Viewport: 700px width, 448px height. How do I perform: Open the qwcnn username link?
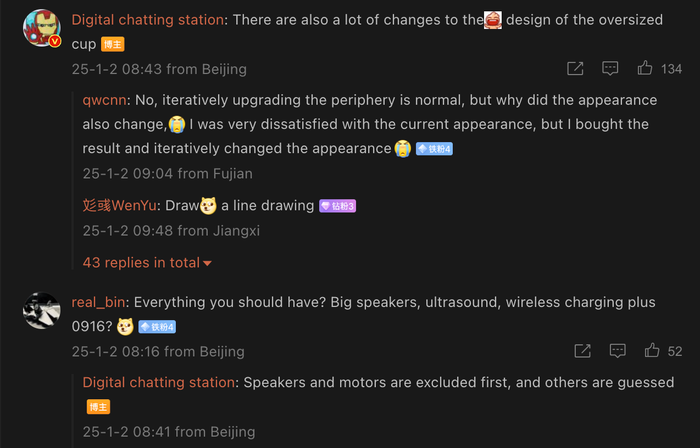(104, 100)
